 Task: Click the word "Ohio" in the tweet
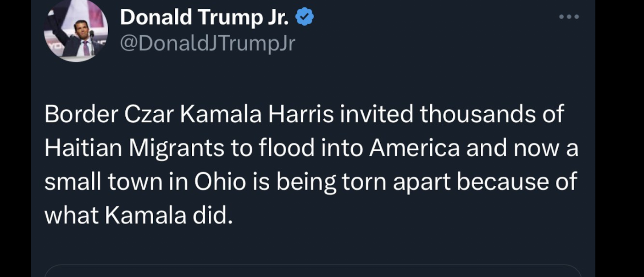(x=220, y=182)
